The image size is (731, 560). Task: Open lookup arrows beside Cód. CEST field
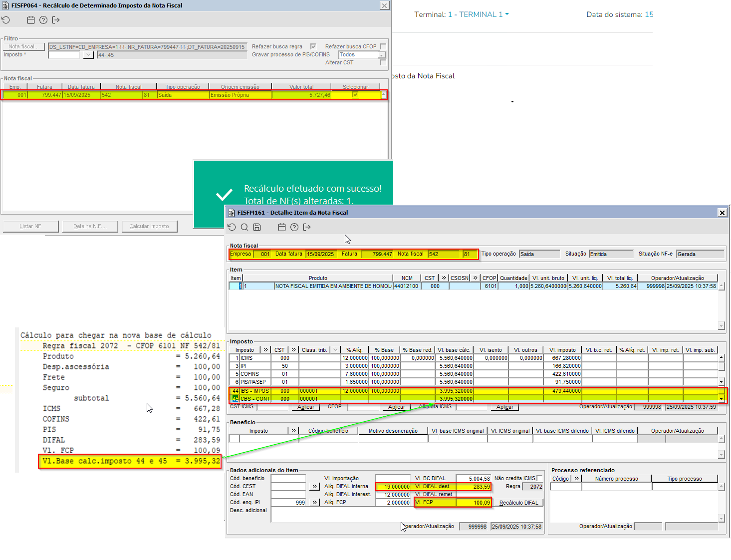[314, 486]
